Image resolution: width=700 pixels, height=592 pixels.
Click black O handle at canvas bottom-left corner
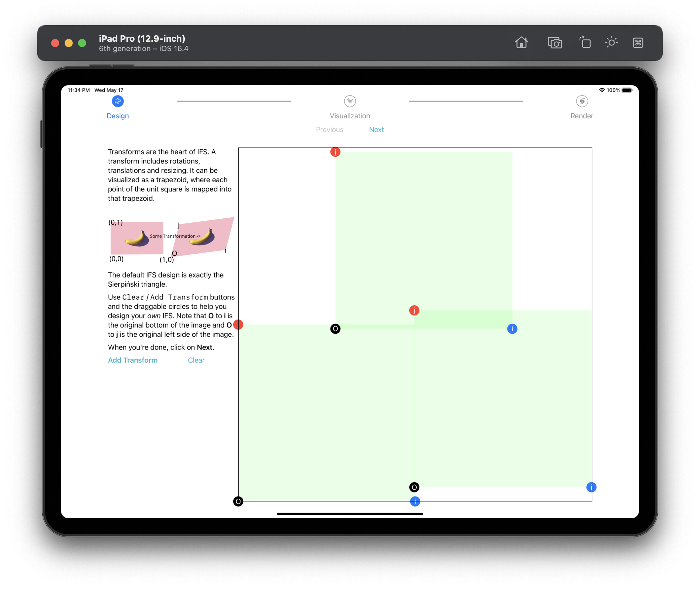pos(238,502)
